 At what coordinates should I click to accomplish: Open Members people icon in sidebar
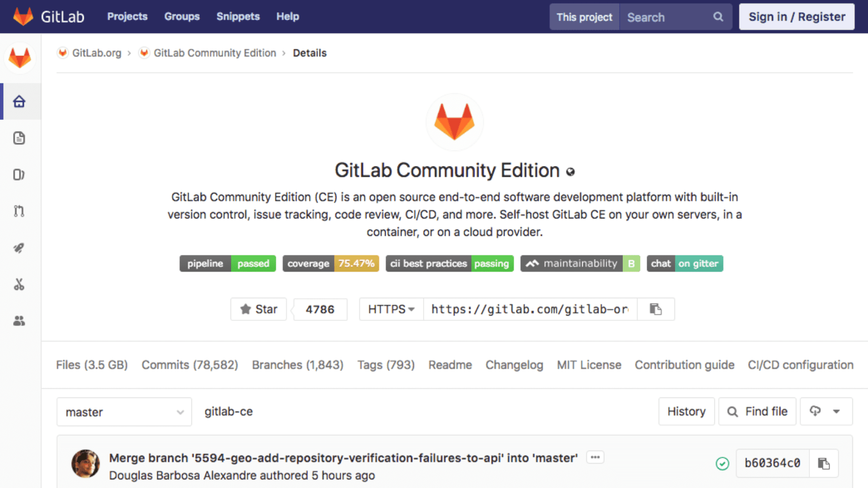(20, 321)
